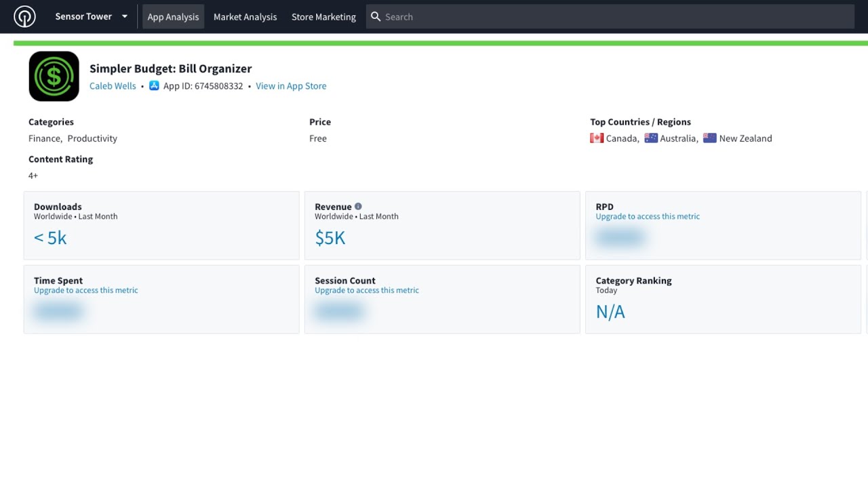Click RPD upgrade to access link
Screen dimensions: 868x488
coord(648,217)
